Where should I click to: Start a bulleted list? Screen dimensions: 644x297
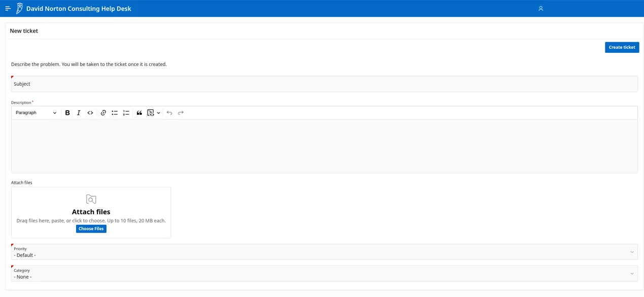(115, 113)
